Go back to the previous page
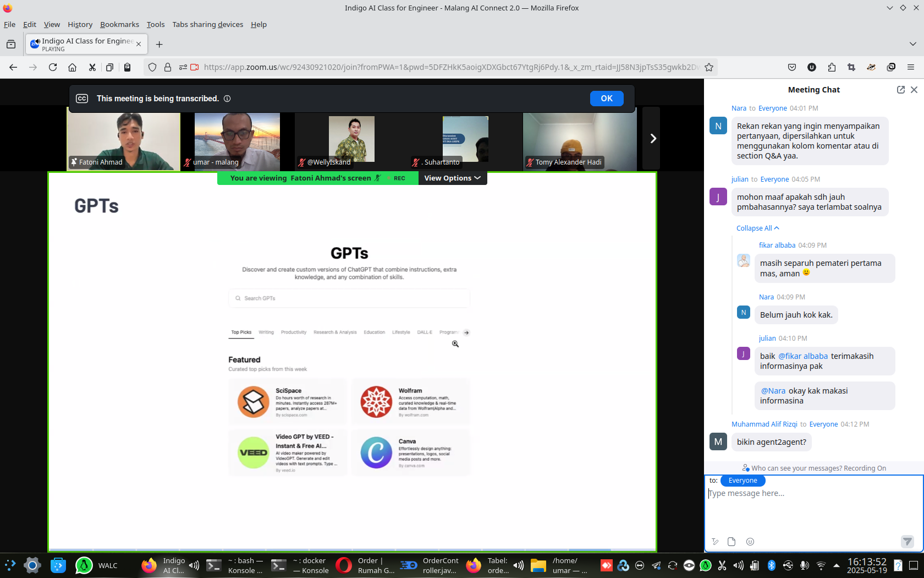Image resolution: width=924 pixels, height=578 pixels. 13,67
